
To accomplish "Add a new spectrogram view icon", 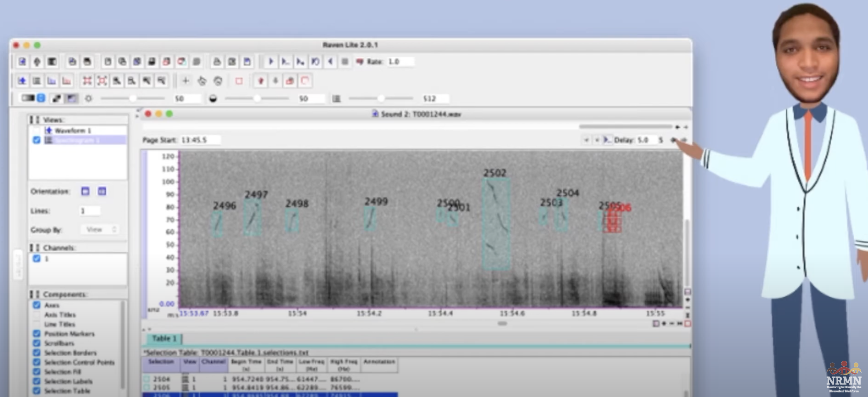I will tap(37, 81).
